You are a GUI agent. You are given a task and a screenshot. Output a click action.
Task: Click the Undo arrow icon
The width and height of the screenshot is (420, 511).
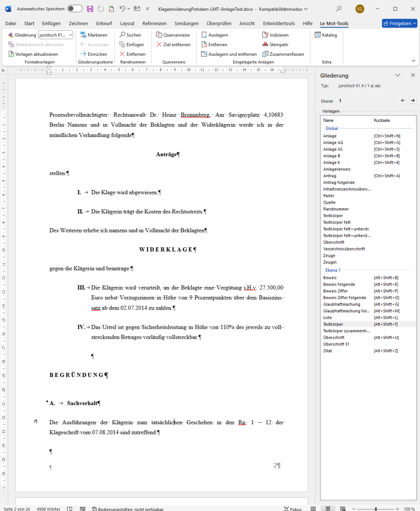[x=122, y=9]
